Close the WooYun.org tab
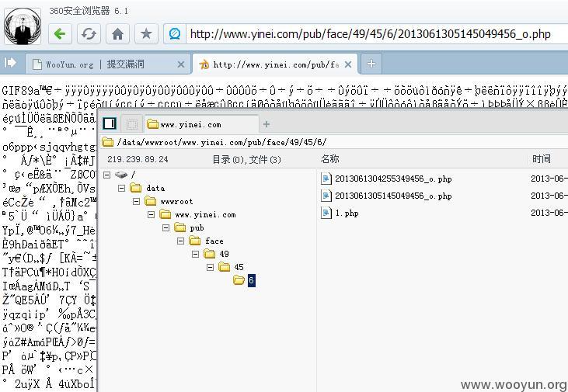The image size is (568, 392). [181, 64]
